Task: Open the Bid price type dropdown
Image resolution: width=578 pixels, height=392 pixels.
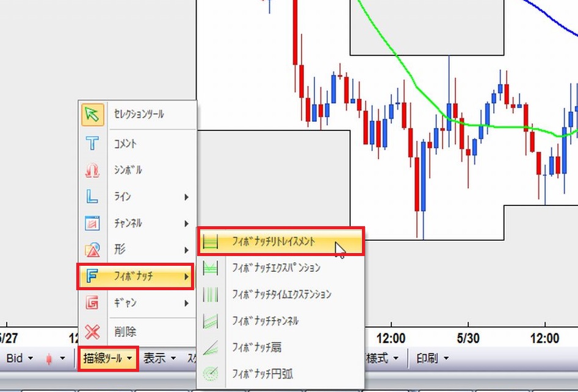Action: [19, 358]
